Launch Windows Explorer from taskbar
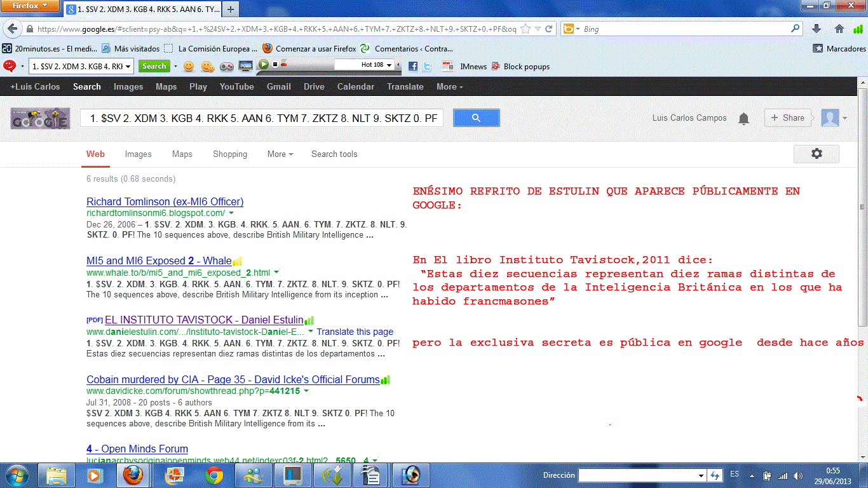868x488 pixels. [57, 475]
